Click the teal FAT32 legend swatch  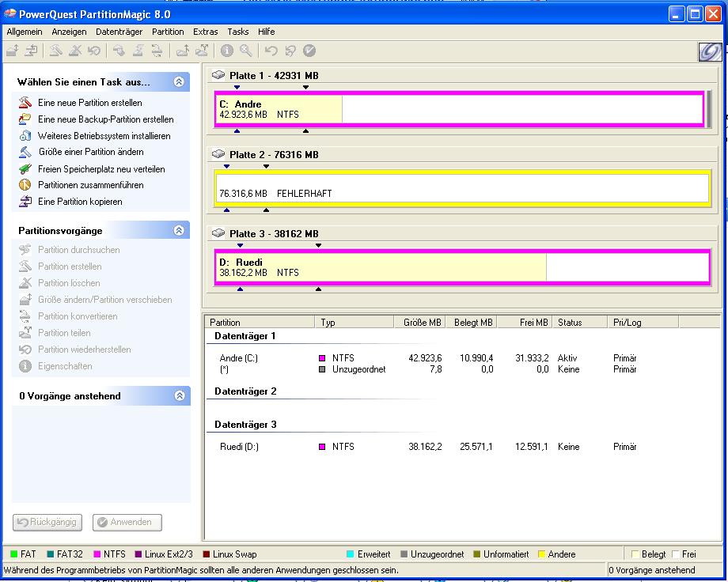51,554
